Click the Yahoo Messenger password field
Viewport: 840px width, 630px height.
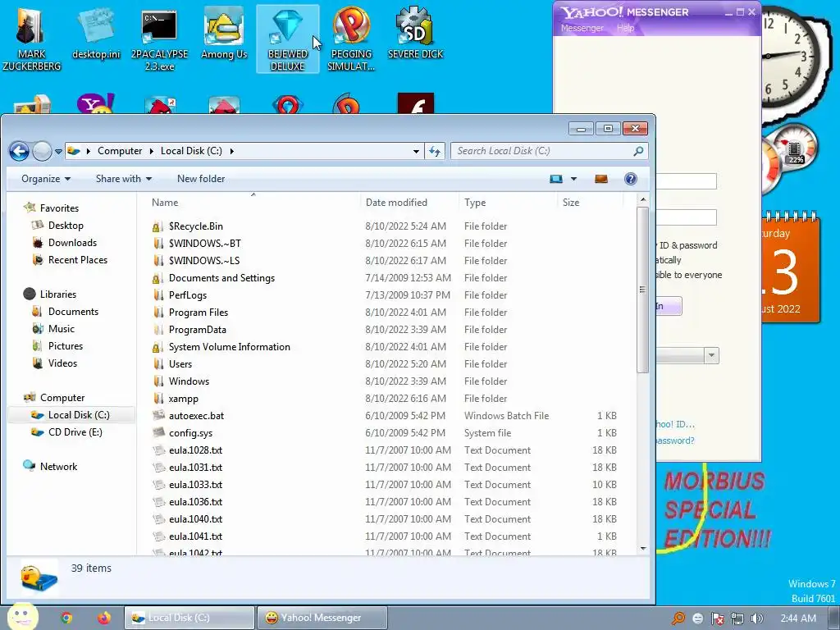coord(687,217)
